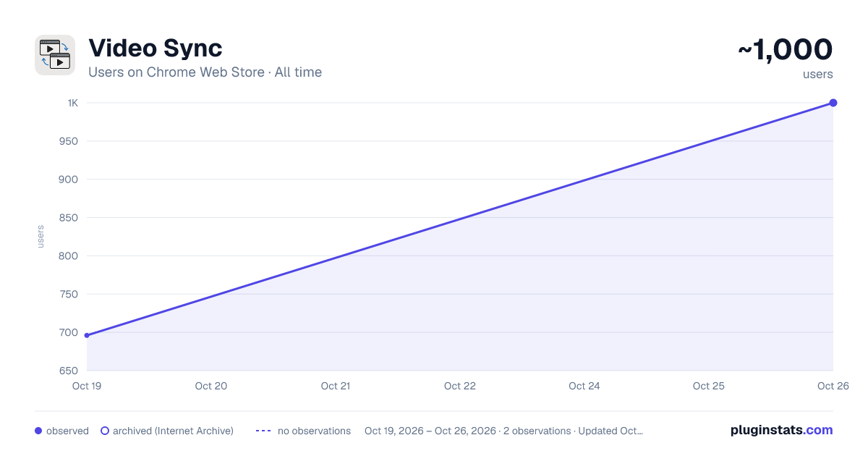Click the Video Sync extension icon
Viewport: 868px width, 456px height.
55,55
